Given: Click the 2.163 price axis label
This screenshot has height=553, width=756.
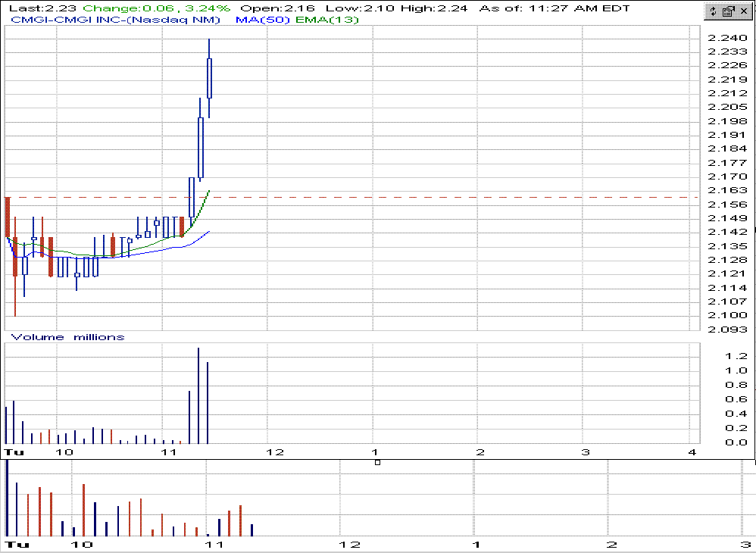Looking at the screenshot, I should (727, 190).
